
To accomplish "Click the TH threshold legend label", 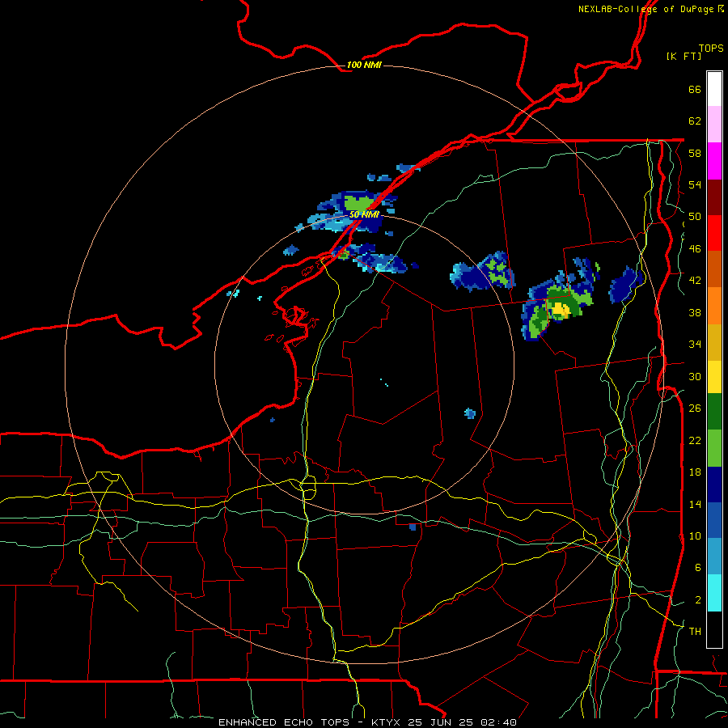I will (695, 632).
